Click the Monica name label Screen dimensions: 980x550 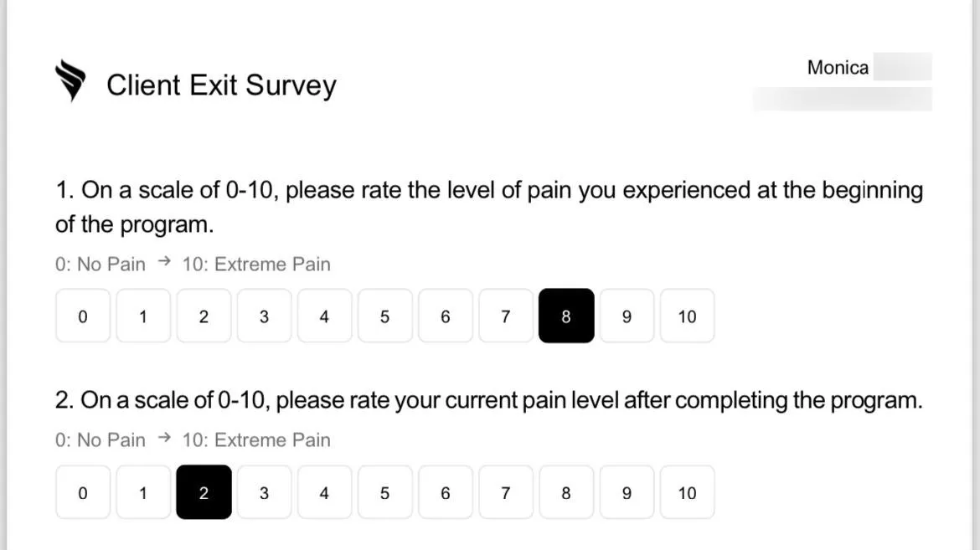(838, 68)
